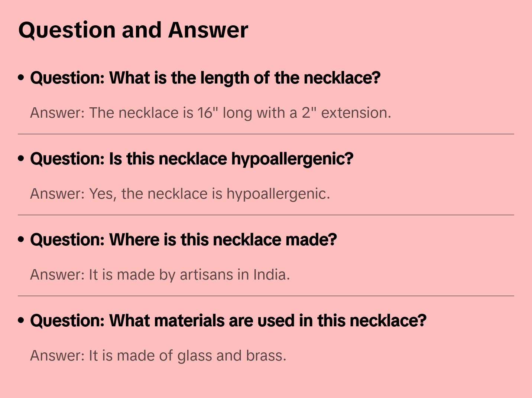Click the answer mentioning artisans
This screenshot has width=532, height=398.
160,275
